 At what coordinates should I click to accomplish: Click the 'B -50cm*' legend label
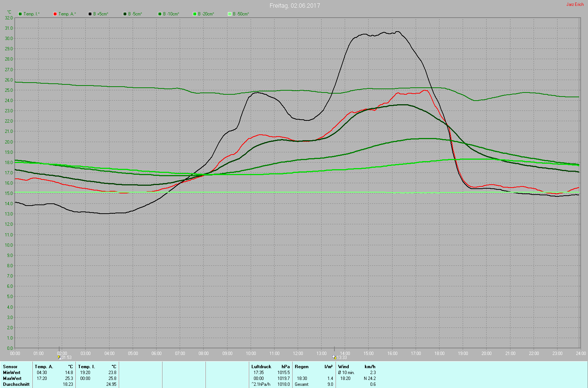241,14
